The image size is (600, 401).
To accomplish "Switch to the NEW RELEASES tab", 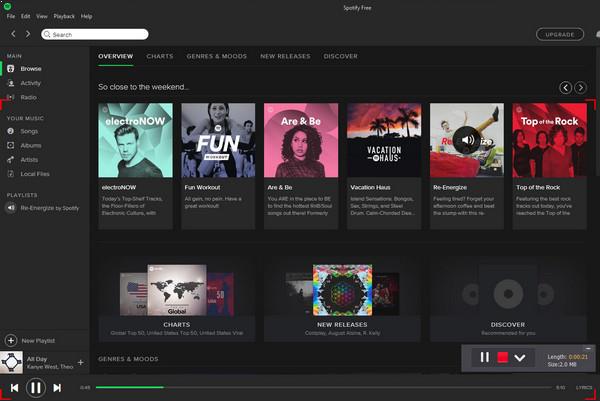I will 285,56.
